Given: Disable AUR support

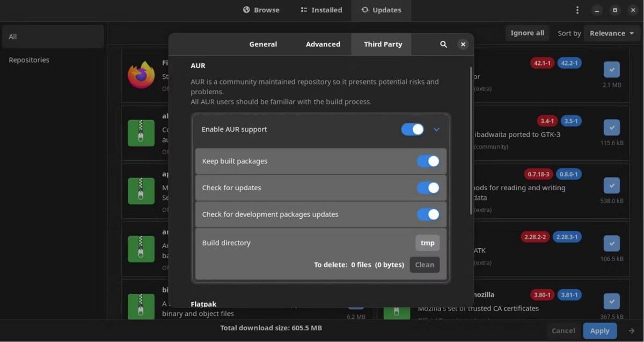Looking at the screenshot, I should point(412,129).
